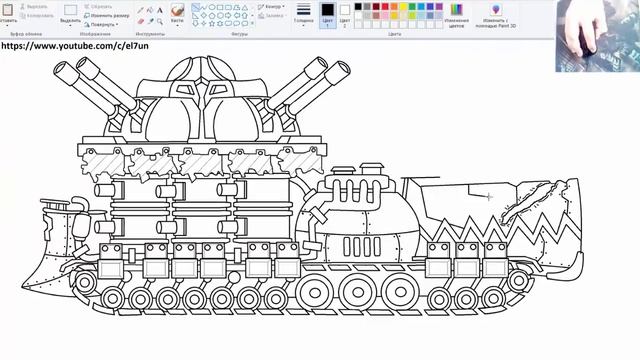Choose the Oval shape in first row
The image size is (640, 360).
(x=212, y=7)
